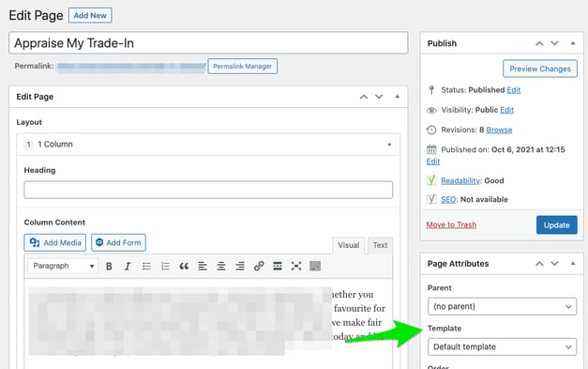Switch to the Visual editor tab
The width and height of the screenshot is (588, 369).
point(348,245)
